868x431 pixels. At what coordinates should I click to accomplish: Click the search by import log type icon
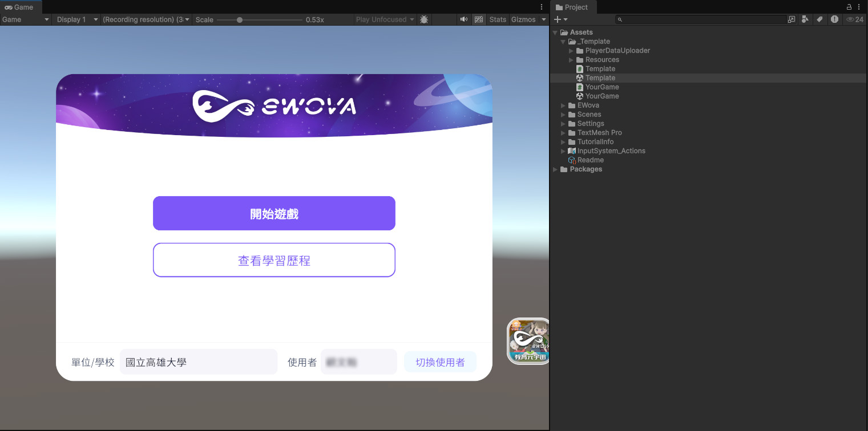pos(834,19)
